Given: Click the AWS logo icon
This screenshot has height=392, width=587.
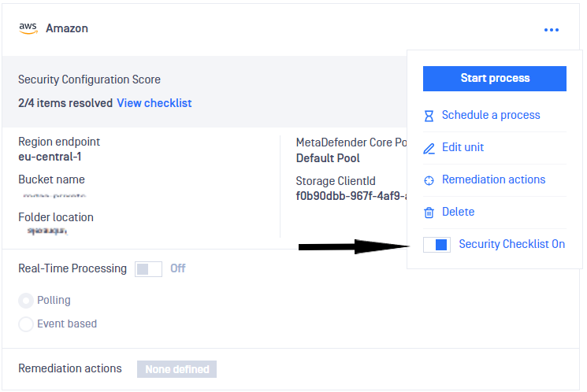Looking at the screenshot, I should click(x=28, y=28).
